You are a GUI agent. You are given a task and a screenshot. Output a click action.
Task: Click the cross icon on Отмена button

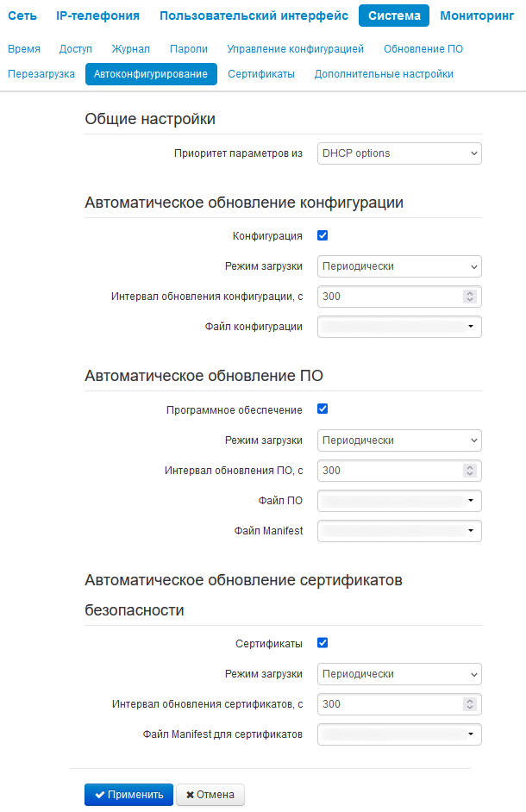coord(191,795)
